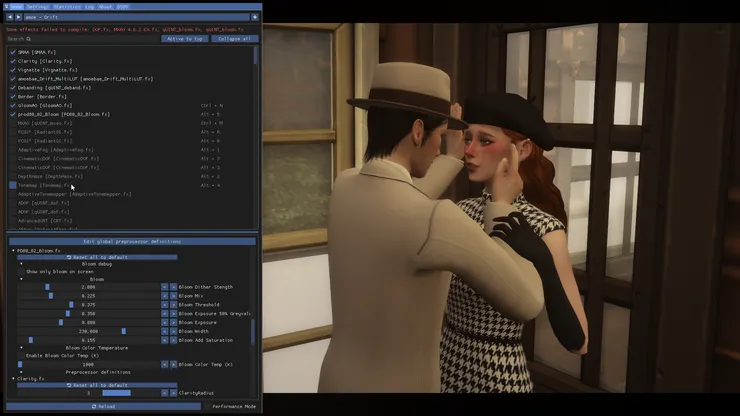
Task: Decrease Bloom Dither Strength with left arrow
Action: tap(164, 287)
